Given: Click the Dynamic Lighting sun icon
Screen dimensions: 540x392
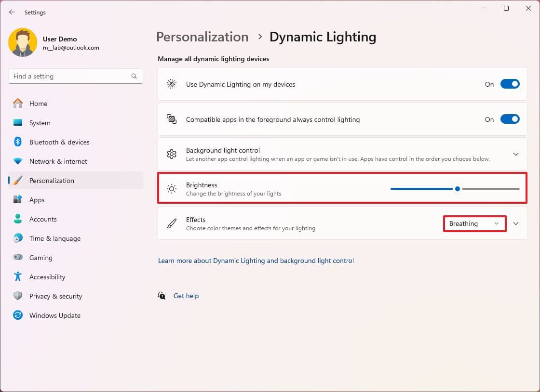Looking at the screenshot, I should pos(172,84).
